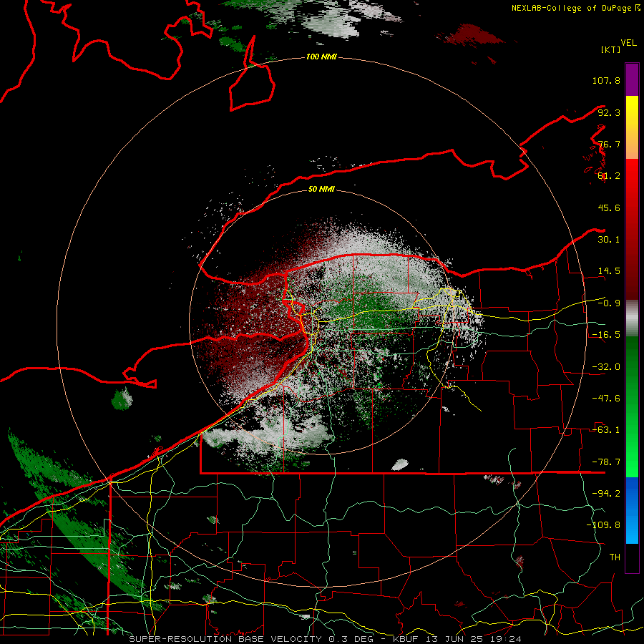Screen dimensions: 644x644
Task: Click the 30.1 scale value
Action: tap(609, 240)
